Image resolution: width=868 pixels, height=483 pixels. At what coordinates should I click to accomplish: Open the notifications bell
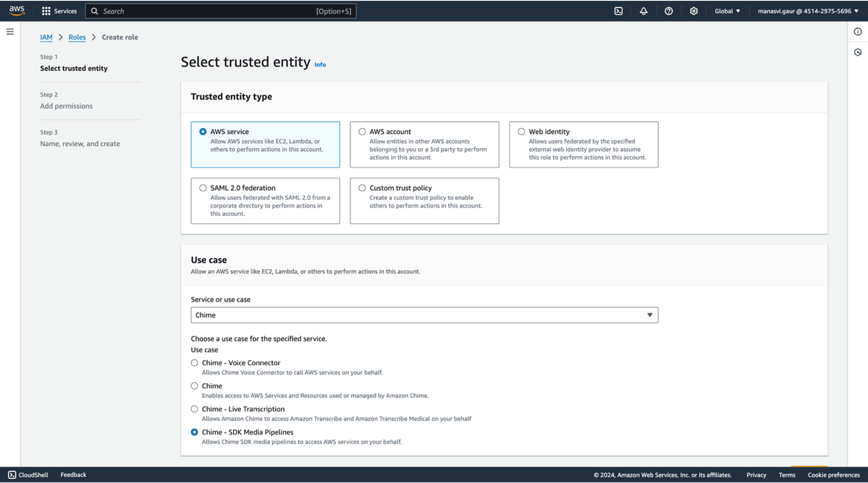[x=644, y=11]
